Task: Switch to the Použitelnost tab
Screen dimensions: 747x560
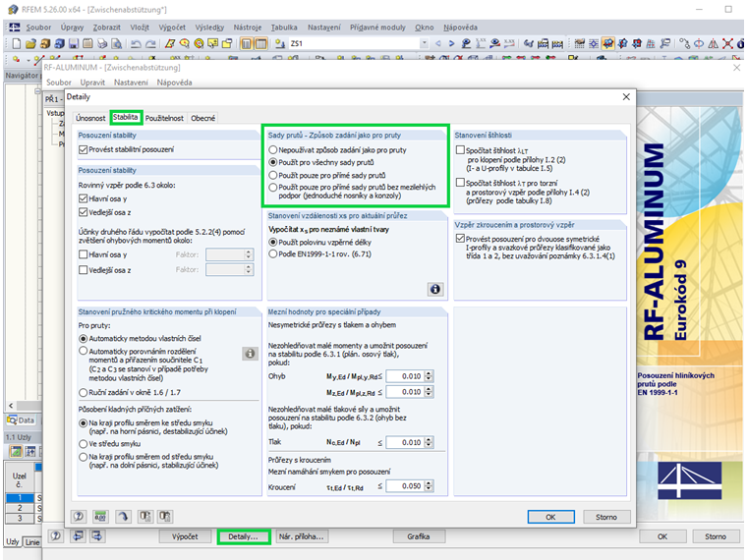Action: coord(164,118)
